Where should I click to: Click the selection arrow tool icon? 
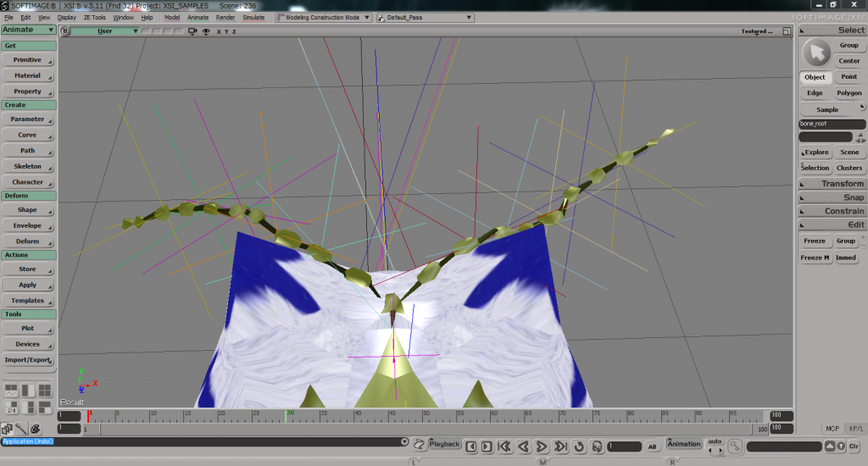tap(817, 53)
